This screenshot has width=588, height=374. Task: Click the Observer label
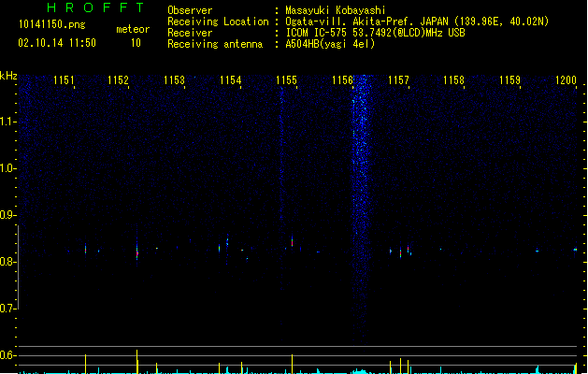point(190,10)
